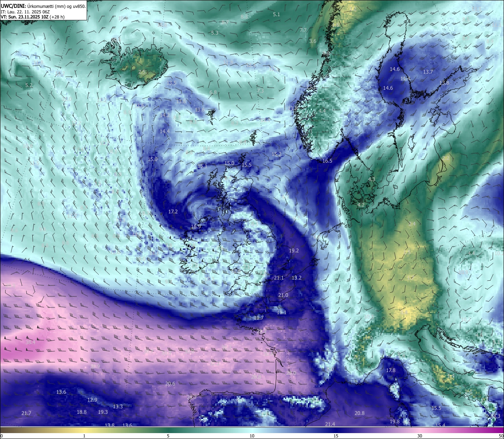Click the 5.2 value near the map's west edge
This screenshot has width=504, height=439.
click(x=29, y=85)
